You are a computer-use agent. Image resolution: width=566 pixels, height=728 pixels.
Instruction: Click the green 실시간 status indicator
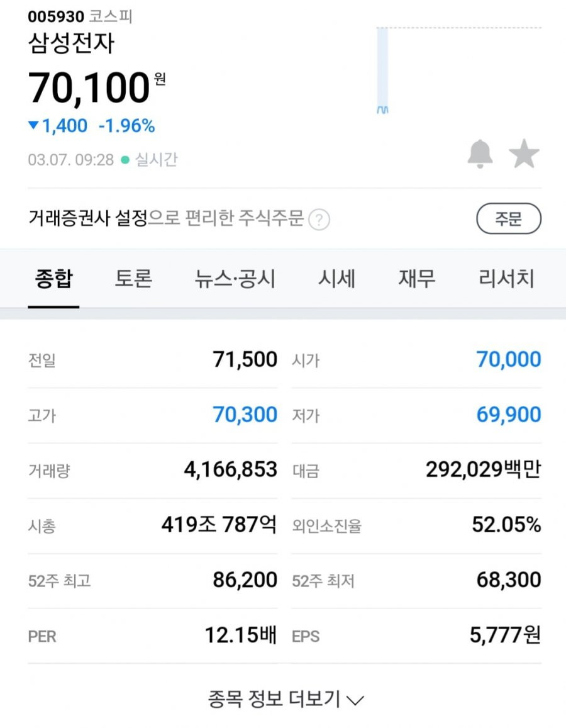pos(125,160)
